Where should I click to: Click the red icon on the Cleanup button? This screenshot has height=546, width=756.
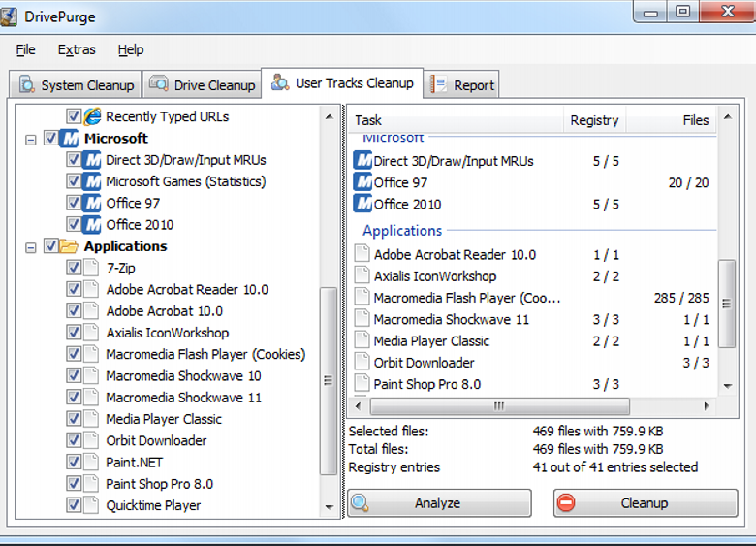click(566, 503)
